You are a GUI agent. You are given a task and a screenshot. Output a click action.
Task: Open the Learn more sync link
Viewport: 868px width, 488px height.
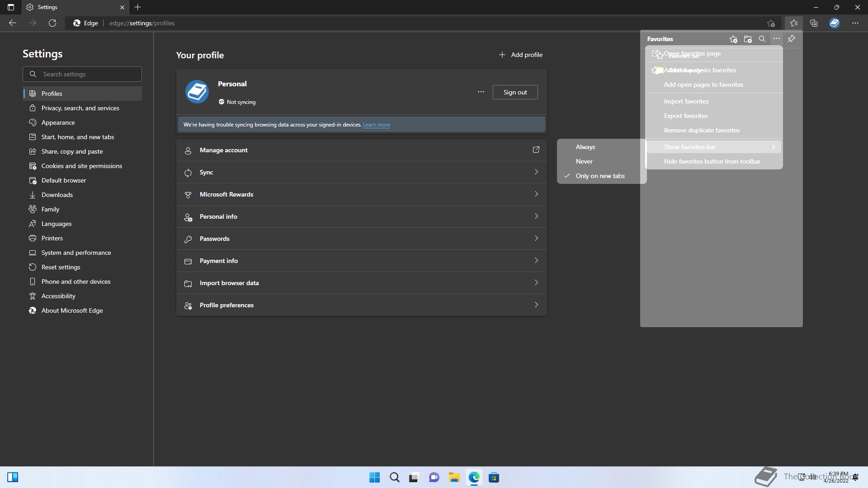click(x=376, y=125)
